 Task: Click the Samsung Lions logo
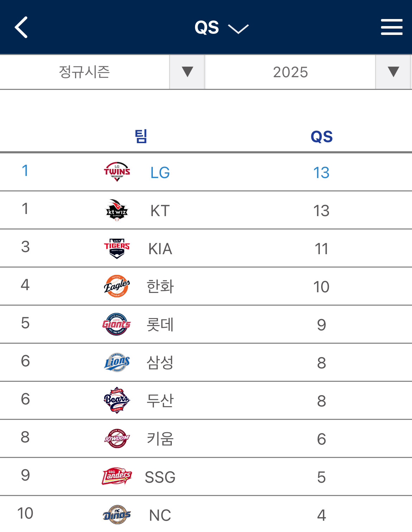coord(117,362)
